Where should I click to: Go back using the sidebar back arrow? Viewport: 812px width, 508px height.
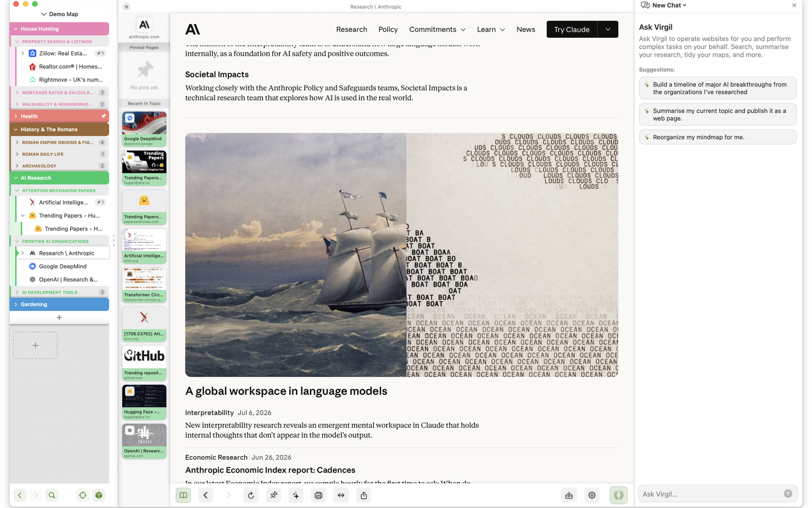pos(20,495)
